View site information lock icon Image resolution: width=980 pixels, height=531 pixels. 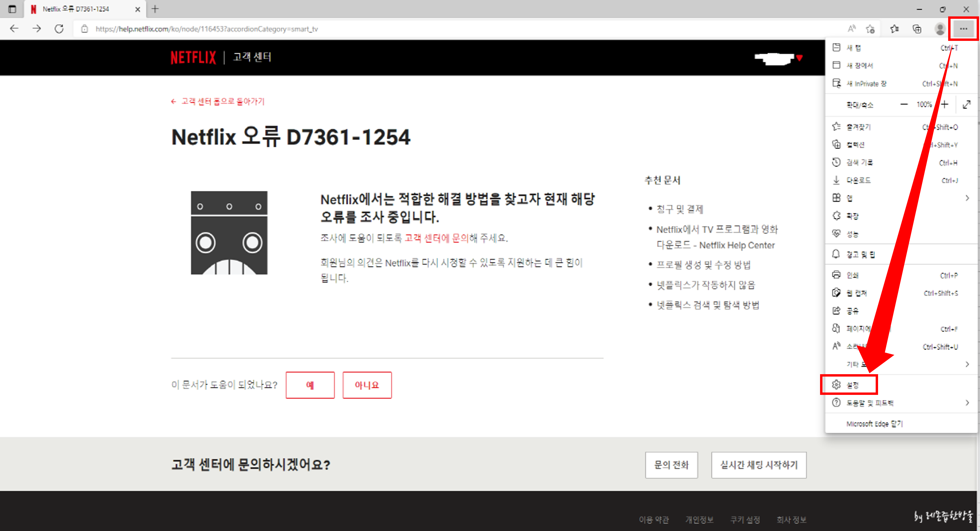(84, 29)
